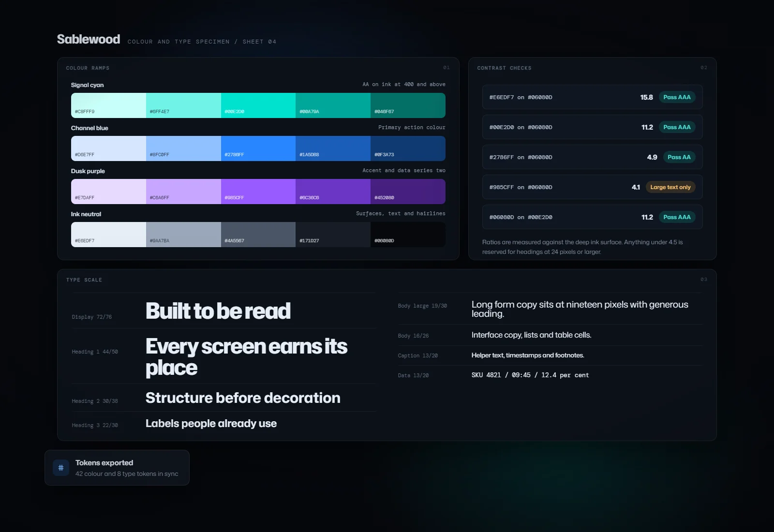Image resolution: width=774 pixels, height=532 pixels.
Task: Select the #E6EDF7 Ink neutral swatch
Action: (108, 235)
